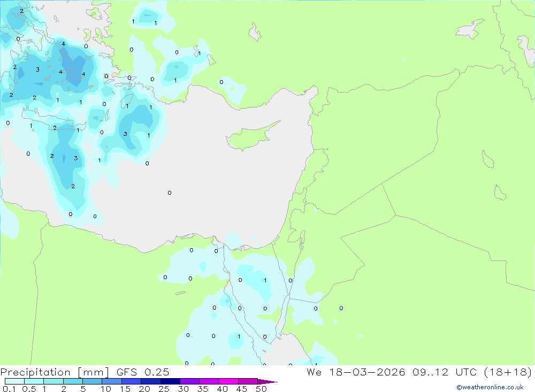The width and height of the screenshot is (535, 392).
Task: Click the '(18+18)' forecast offset text
Action: [508, 372]
